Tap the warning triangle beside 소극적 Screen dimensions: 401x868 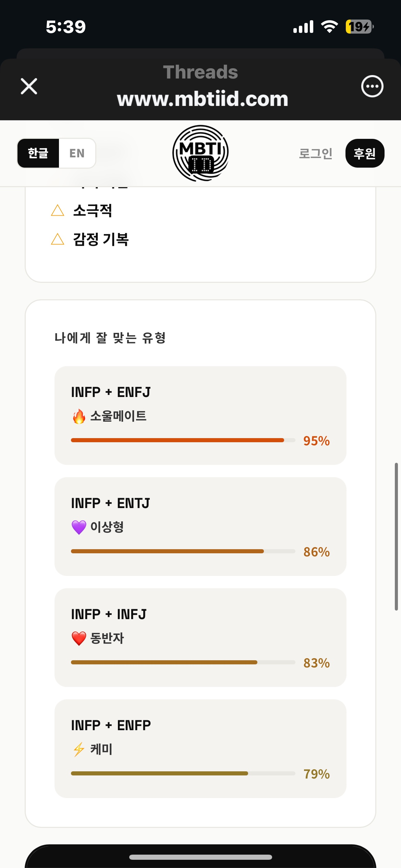[58, 210]
